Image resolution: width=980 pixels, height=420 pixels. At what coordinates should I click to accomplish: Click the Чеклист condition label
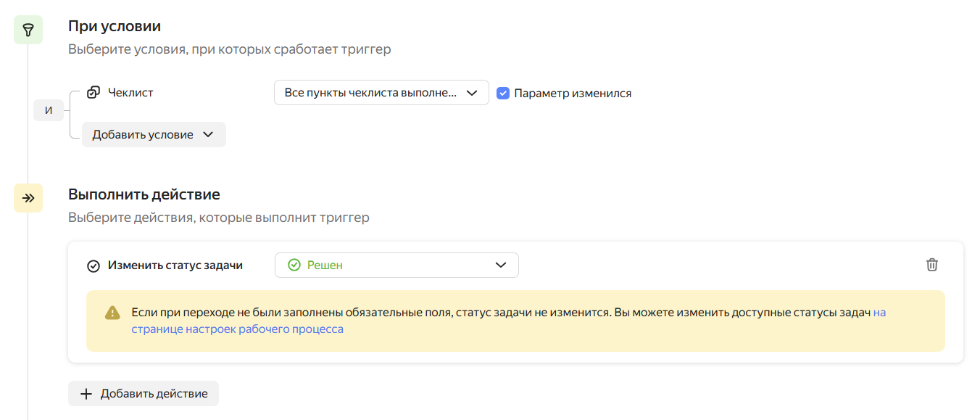(130, 93)
